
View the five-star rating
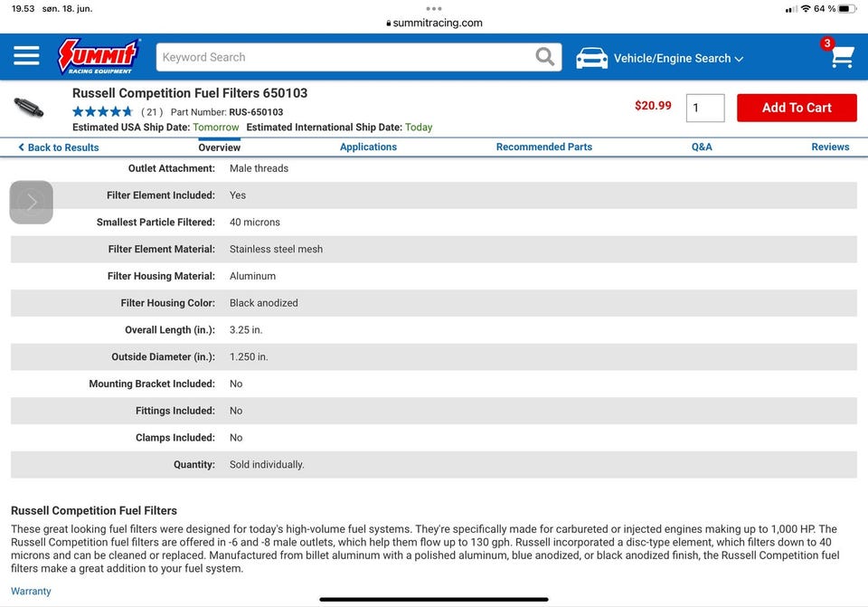tap(102, 111)
